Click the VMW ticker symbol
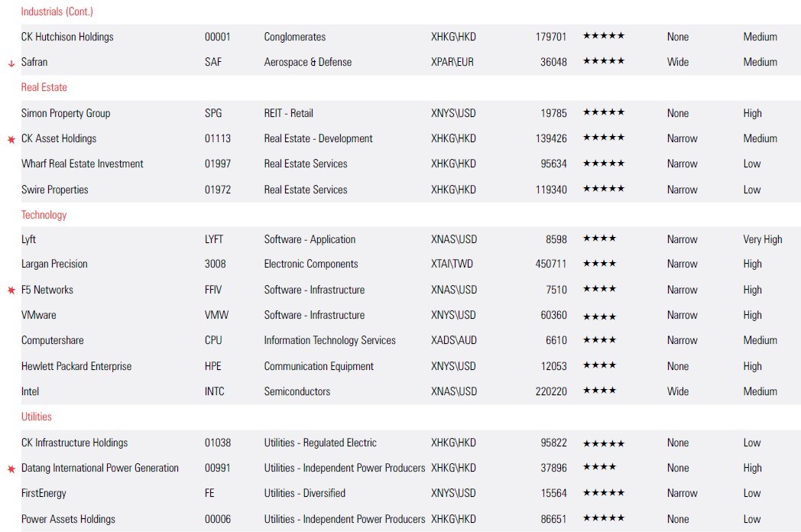Image resolution: width=801 pixels, height=532 pixels. (216, 315)
